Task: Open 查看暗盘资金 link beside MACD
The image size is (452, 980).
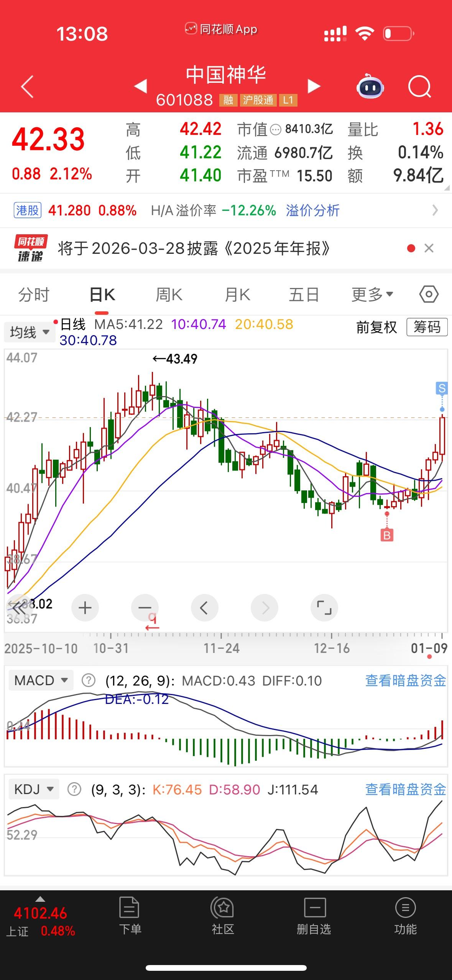Action: tap(406, 681)
